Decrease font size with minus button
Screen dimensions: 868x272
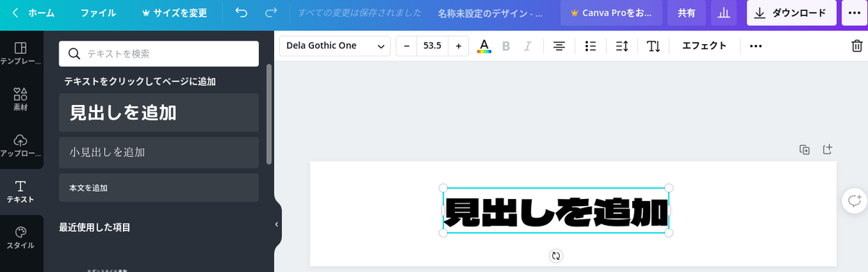(407, 46)
